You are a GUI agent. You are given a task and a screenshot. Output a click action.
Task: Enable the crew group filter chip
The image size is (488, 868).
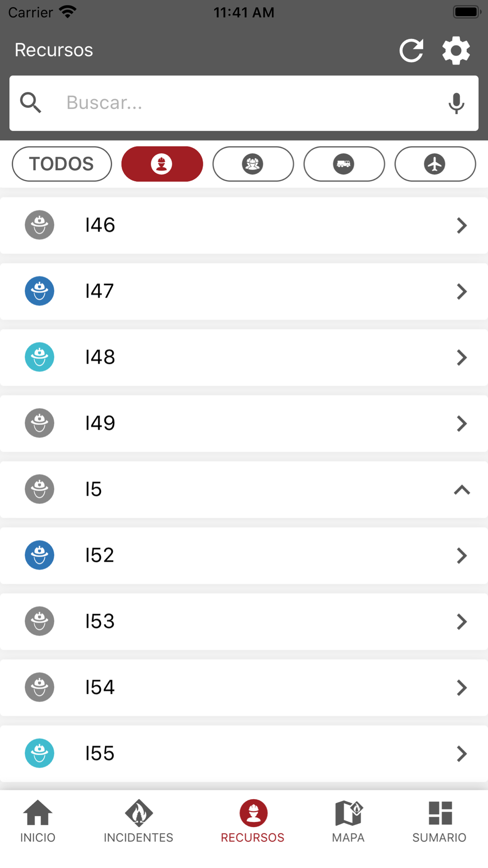coord(253,164)
